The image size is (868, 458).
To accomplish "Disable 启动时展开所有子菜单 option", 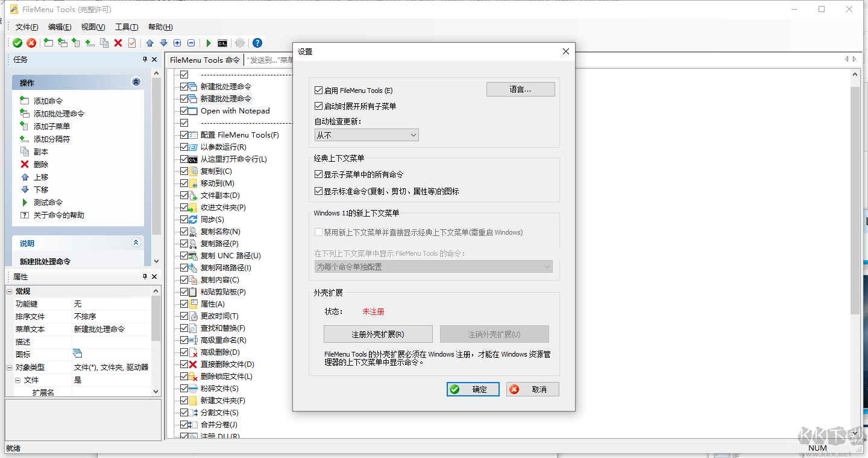I will click(318, 106).
